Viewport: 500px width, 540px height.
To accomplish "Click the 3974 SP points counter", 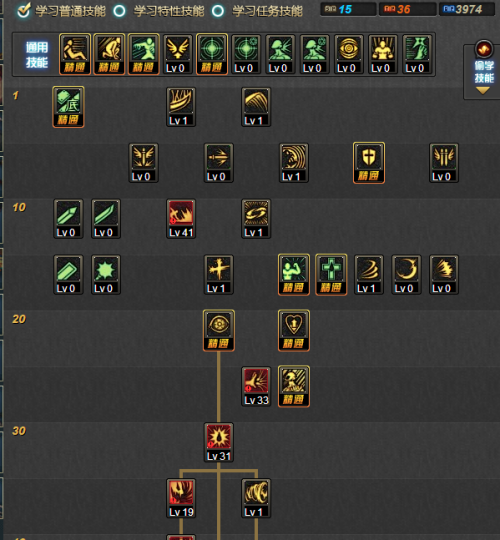I will pyautogui.click(x=467, y=9).
